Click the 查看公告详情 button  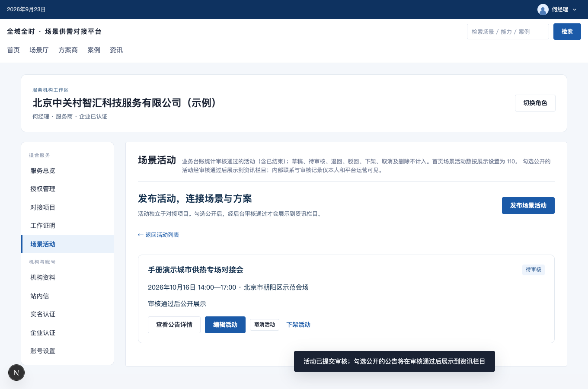174,325
